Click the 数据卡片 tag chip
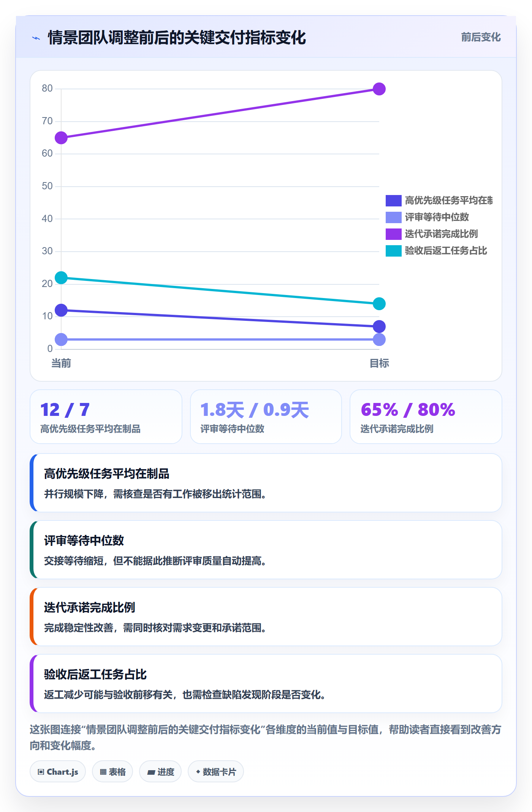Screen dimensions: 532x812 coord(216,772)
